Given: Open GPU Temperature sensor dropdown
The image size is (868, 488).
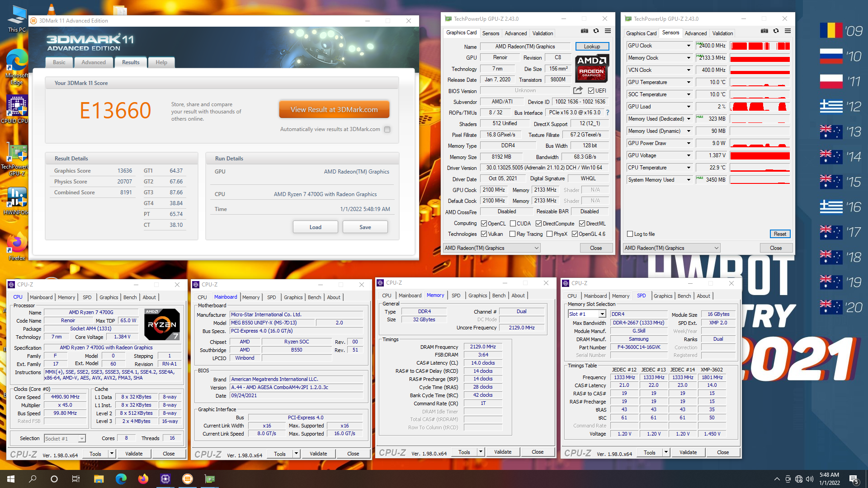Looking at the screenshot, I should [x=689, y=82].
